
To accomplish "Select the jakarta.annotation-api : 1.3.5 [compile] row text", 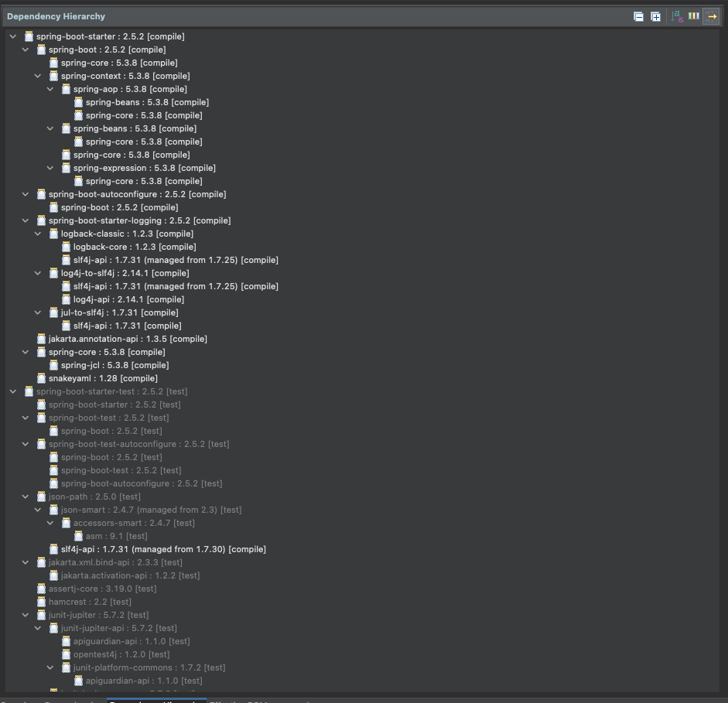I will point(128,340).
